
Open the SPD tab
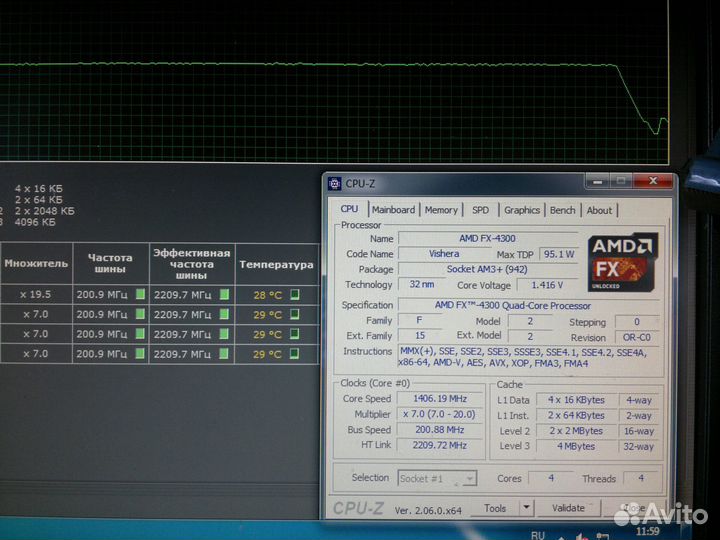click(x=480, y=210)
